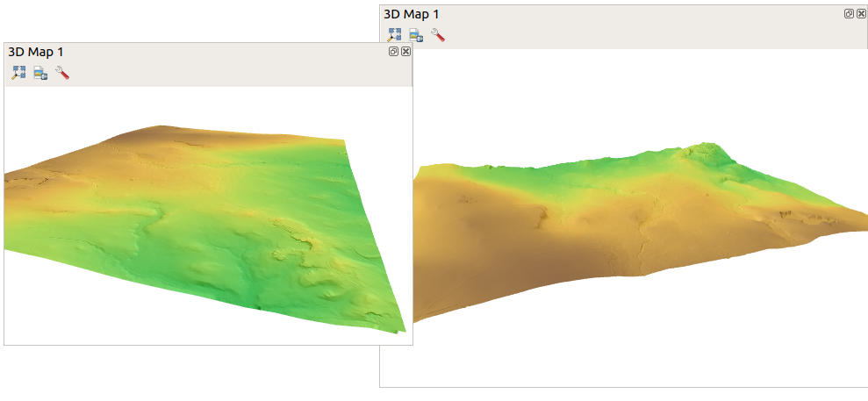The image size is (868, 401).
Task: Float the right 3D Map 1 panel
Action: click(x=849, y=14)
